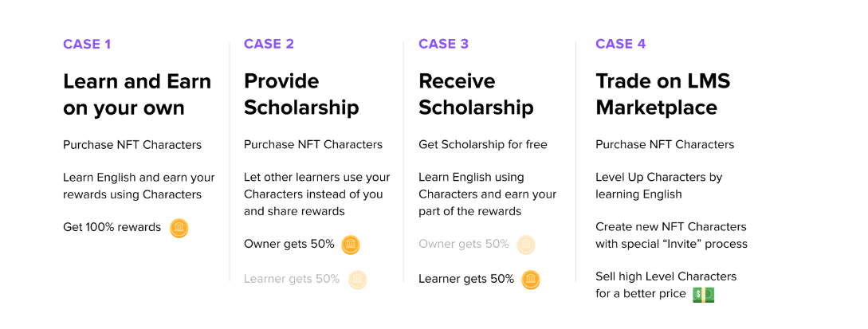Click coin icon next to Owner gets 50% in Case 2
Screen dimensions: 868x329
[351, 245]
